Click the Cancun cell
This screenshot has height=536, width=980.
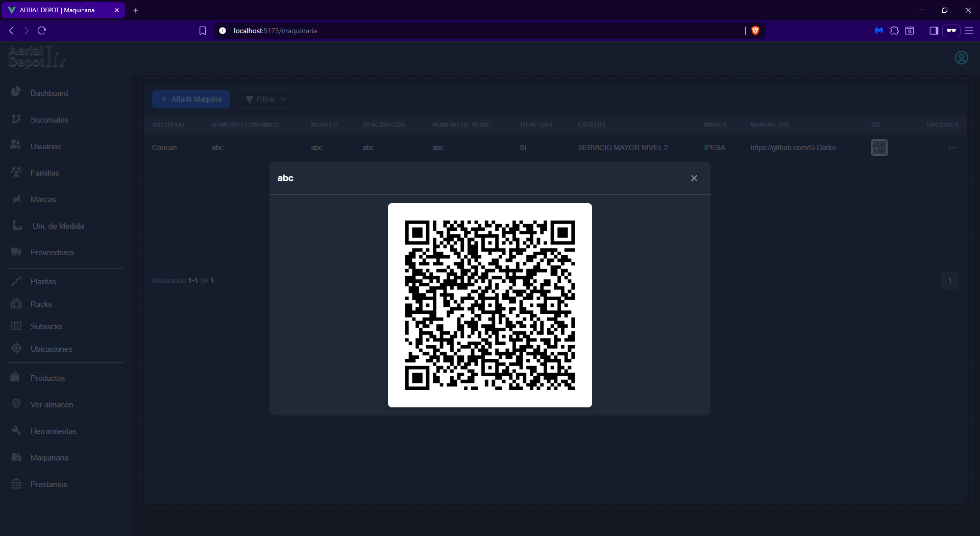pyautogui.click(x=164, y=148)
